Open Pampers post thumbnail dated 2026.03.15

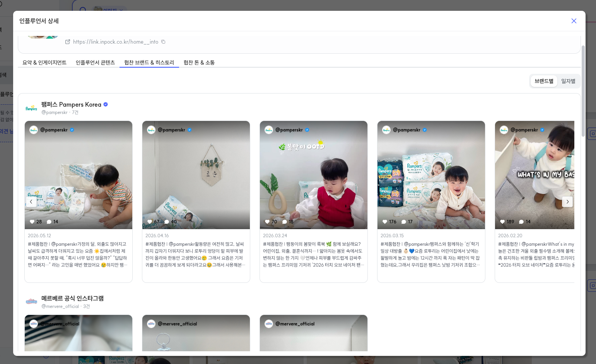point(431,175)
